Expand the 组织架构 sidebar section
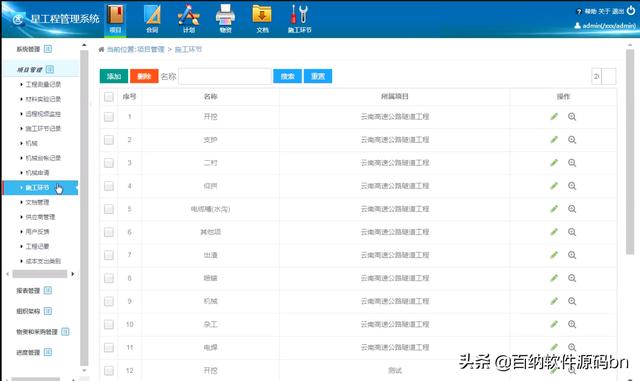This screenshot has width=640, height=381. (x=48, y=311)
